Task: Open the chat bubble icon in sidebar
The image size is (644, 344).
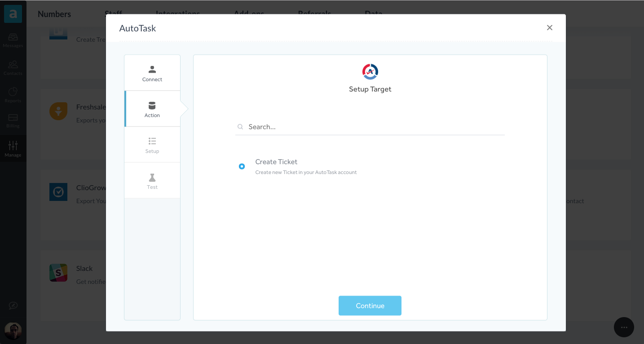Action: tap(13, 306)
